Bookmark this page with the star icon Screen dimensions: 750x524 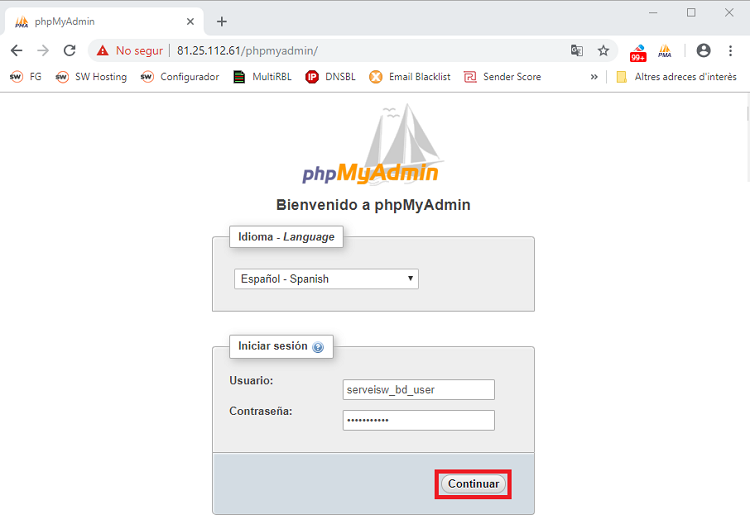click(603, 50)
